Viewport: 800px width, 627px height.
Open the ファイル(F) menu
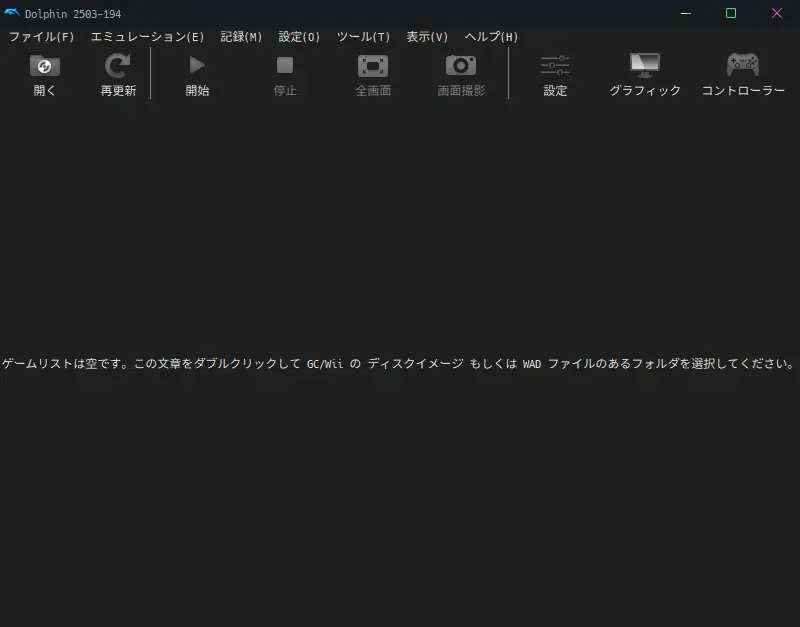click(41, 37)
